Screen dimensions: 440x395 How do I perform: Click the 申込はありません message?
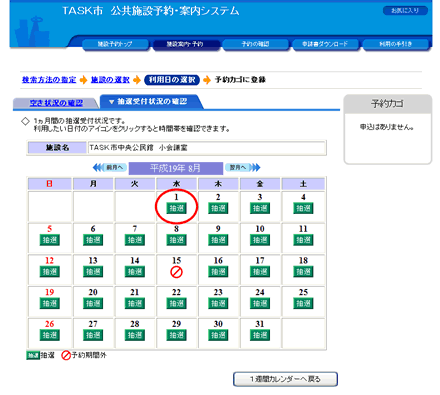(387, 127)
